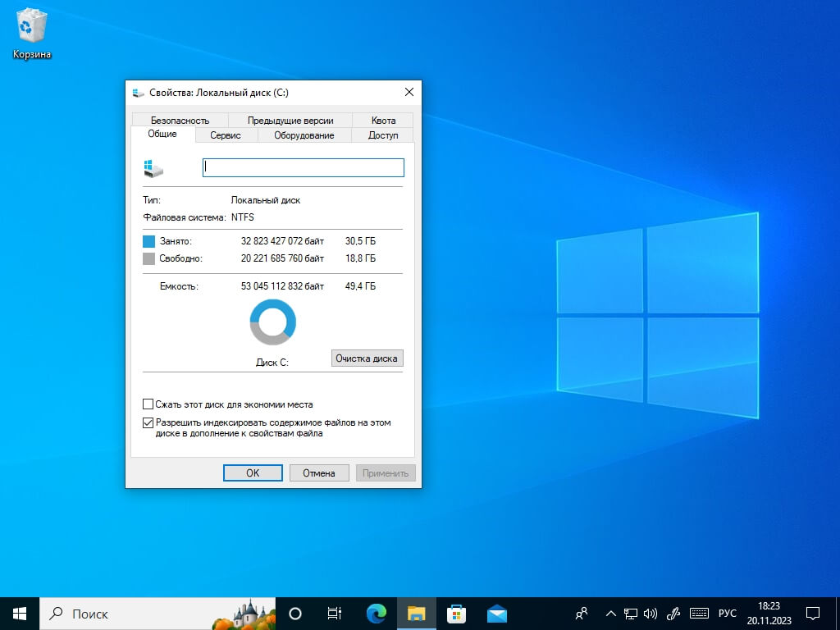Switch input language РУС indicator
840x630 pixels.
[x=728, y=613]
